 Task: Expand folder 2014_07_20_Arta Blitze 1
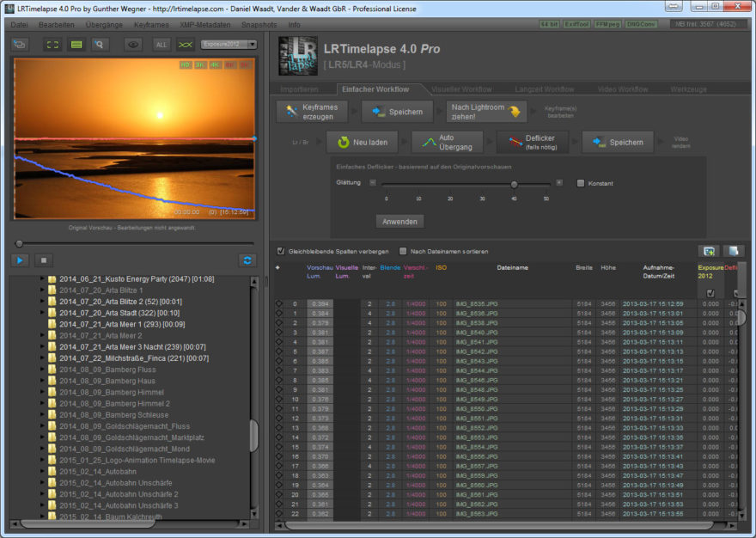(42, 290)
